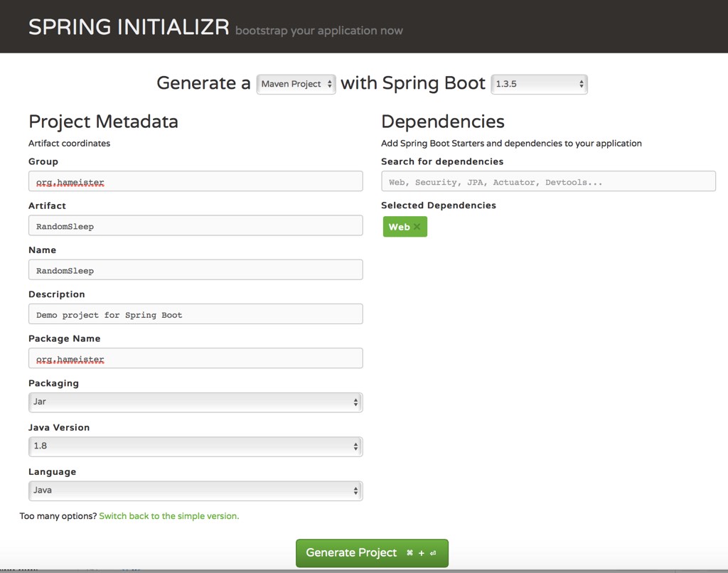
Task: Click the Search for dependencies box
Action: coord(547,181)
